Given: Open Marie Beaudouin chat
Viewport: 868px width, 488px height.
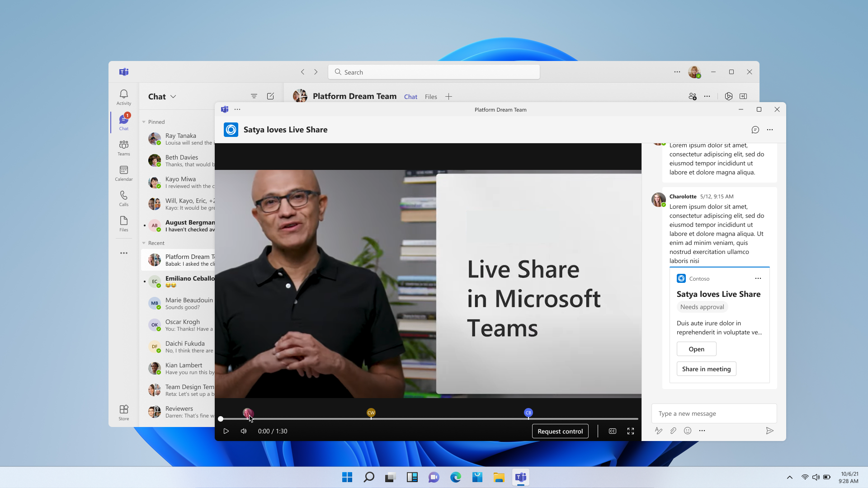Looking at the screenshot, I should click(x=178, y=303).
